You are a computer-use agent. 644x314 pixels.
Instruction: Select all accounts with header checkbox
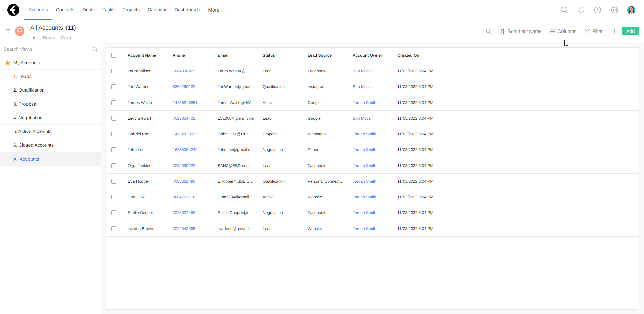(114, 55)
